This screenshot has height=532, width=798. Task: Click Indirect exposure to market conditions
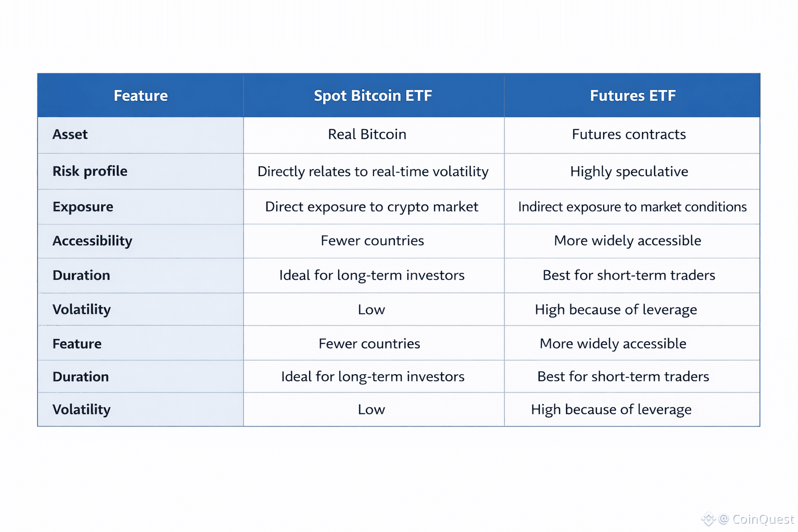[x=632, y=207]
